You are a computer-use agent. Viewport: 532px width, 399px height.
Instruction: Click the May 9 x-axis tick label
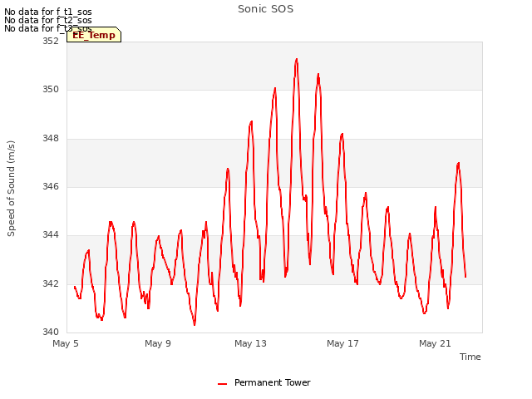158,343
